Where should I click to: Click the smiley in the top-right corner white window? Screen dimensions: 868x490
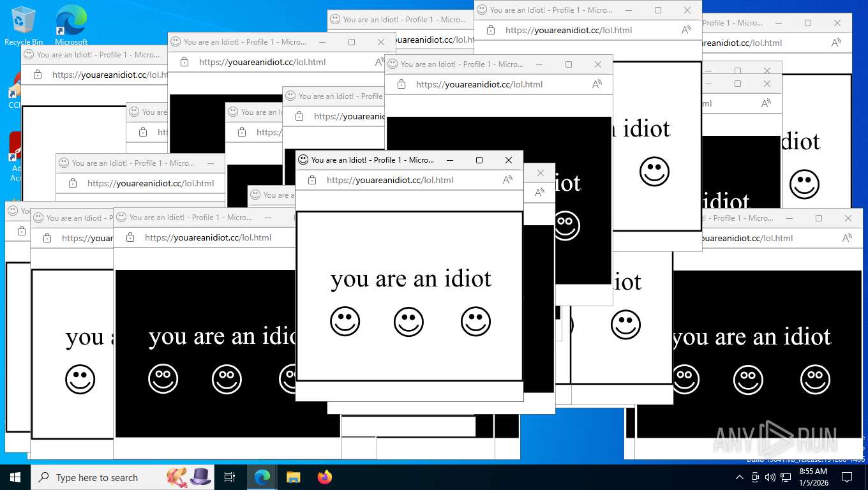[804, 184]
